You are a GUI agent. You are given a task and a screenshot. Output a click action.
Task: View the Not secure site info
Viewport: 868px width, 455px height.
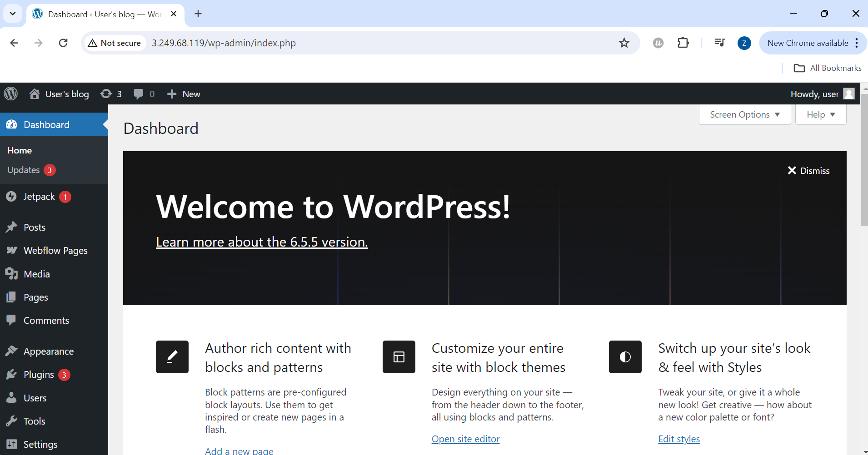point(115,43)
